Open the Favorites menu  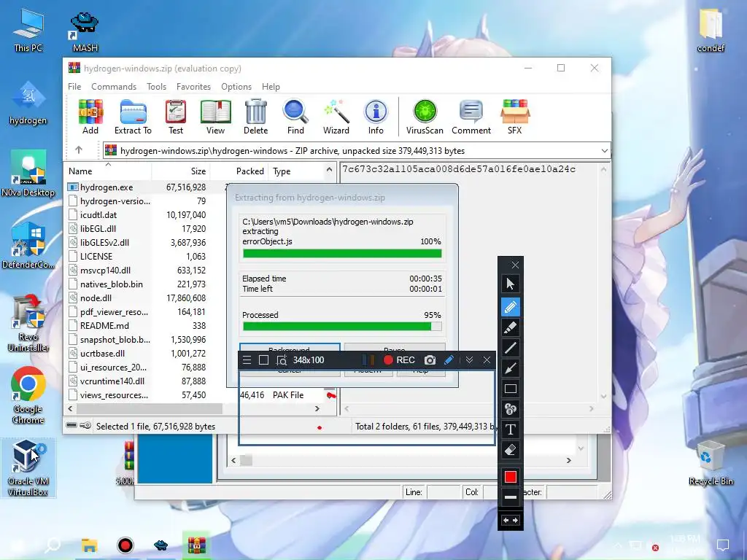193,87
